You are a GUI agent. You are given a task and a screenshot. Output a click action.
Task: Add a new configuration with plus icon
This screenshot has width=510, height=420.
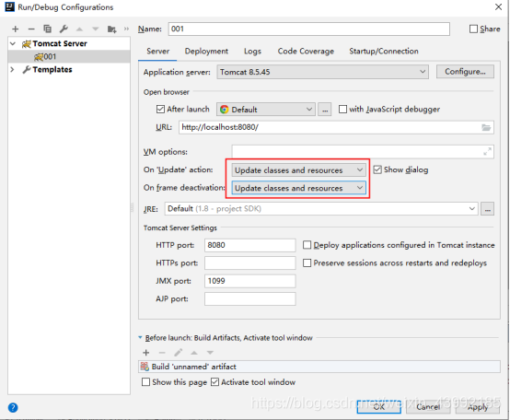click(x=15, y=29)
